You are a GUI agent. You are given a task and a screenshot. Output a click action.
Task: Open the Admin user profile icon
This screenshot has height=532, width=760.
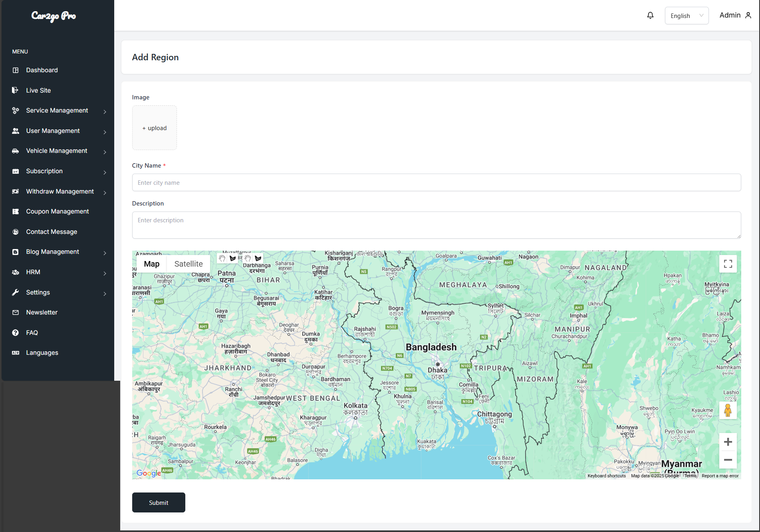coord(748,15)
